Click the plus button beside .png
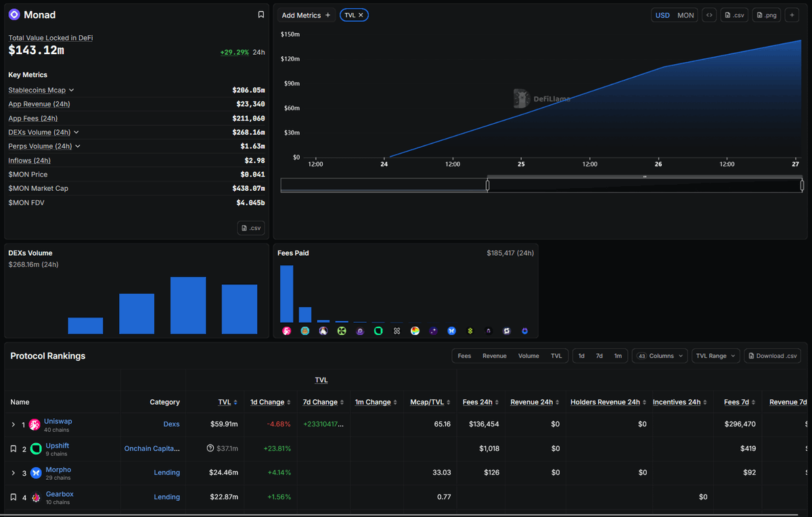 point(792,15)
